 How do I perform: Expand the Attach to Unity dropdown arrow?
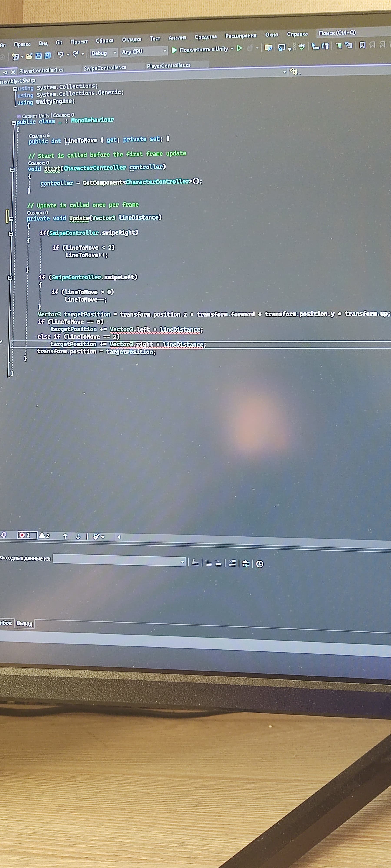(232, 49)
